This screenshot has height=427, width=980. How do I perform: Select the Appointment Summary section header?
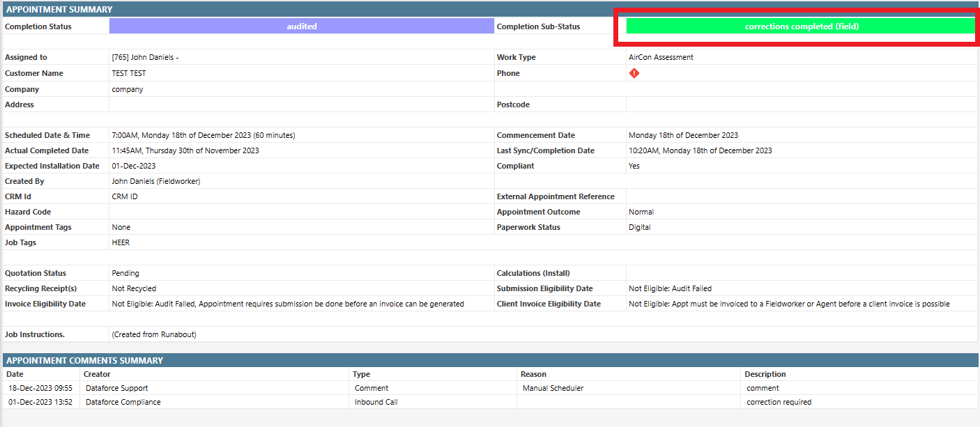tap(59, 10)
